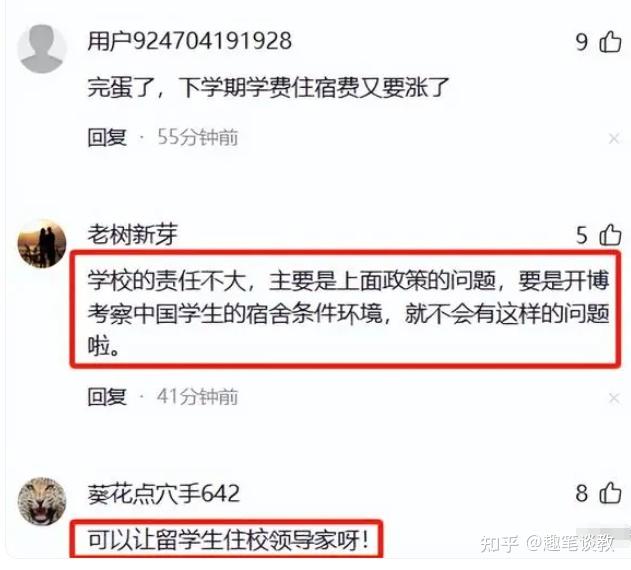Image resolution: width=631 pixels, height=570 pixels.
Task: Open the profile of username 老树新芽
Action: coord(132,234)
